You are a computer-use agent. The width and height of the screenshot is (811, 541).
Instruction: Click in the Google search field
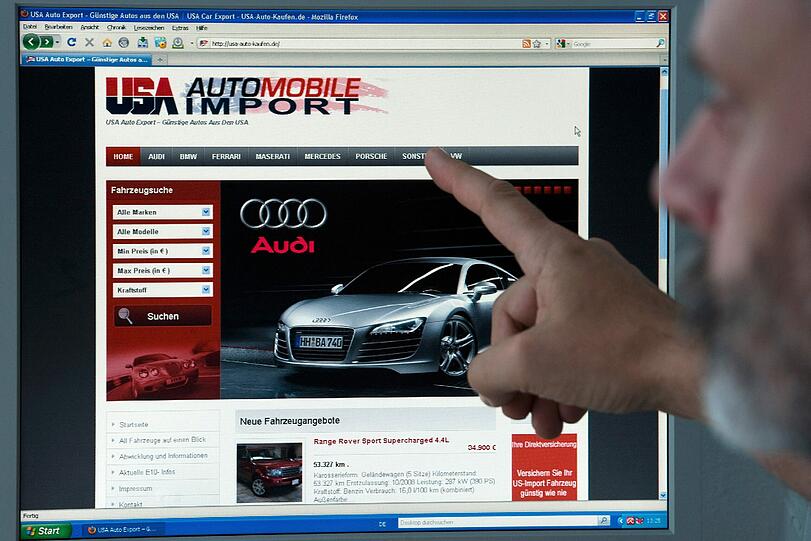coord(613,44)
